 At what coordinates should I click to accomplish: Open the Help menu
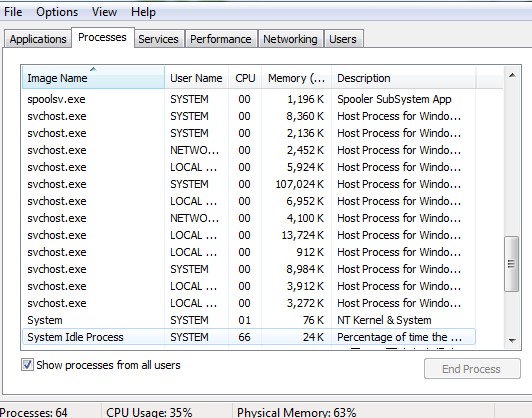[x=143, y=12]
